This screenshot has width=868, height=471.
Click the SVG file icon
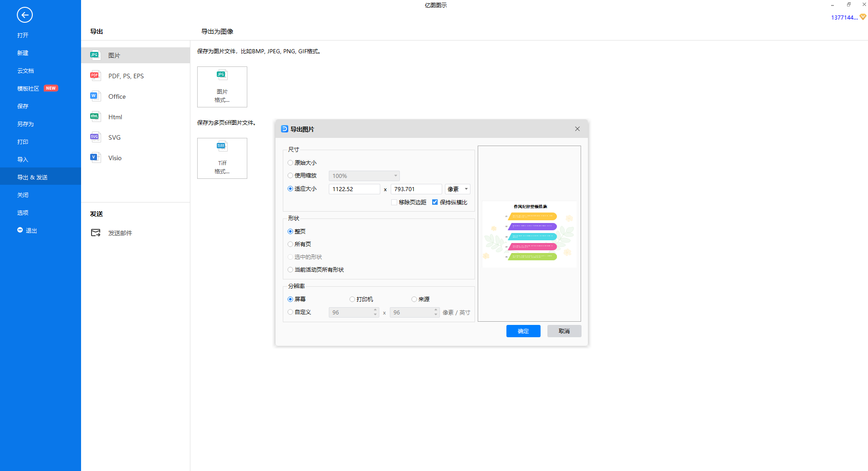[x=95, y=137]
